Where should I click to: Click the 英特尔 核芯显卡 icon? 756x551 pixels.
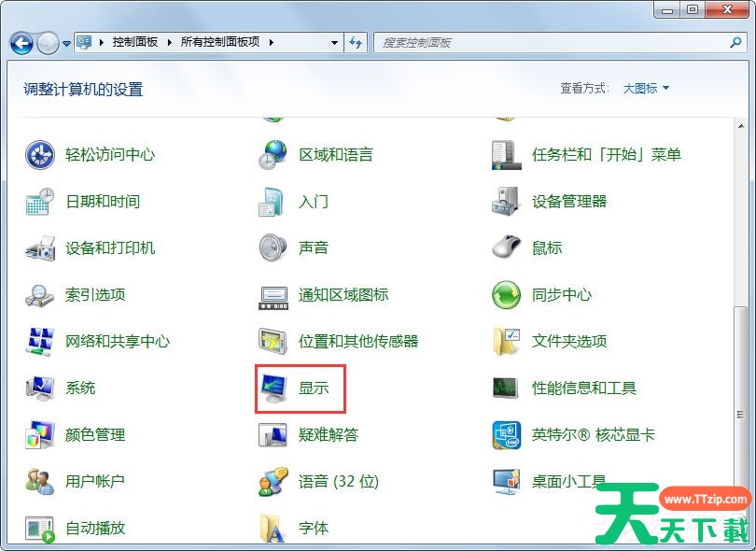click(x=506, y=435)
